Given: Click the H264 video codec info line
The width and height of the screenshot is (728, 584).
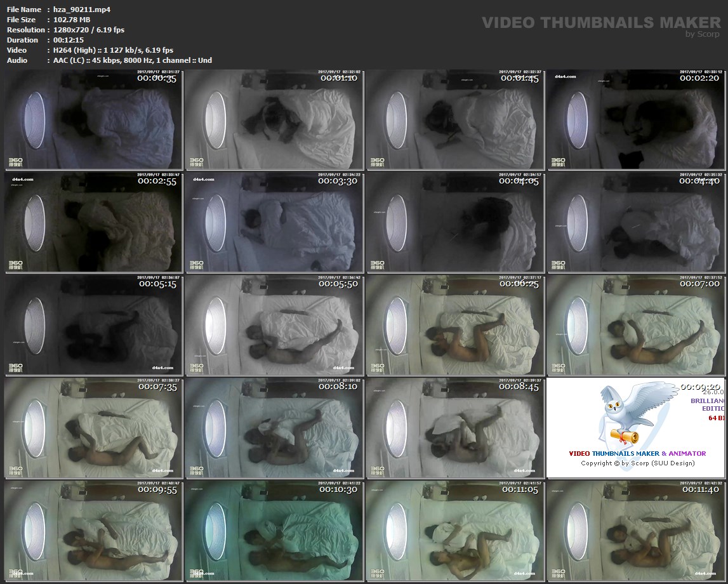Looking at the screenshot, I should pos(113,50).
